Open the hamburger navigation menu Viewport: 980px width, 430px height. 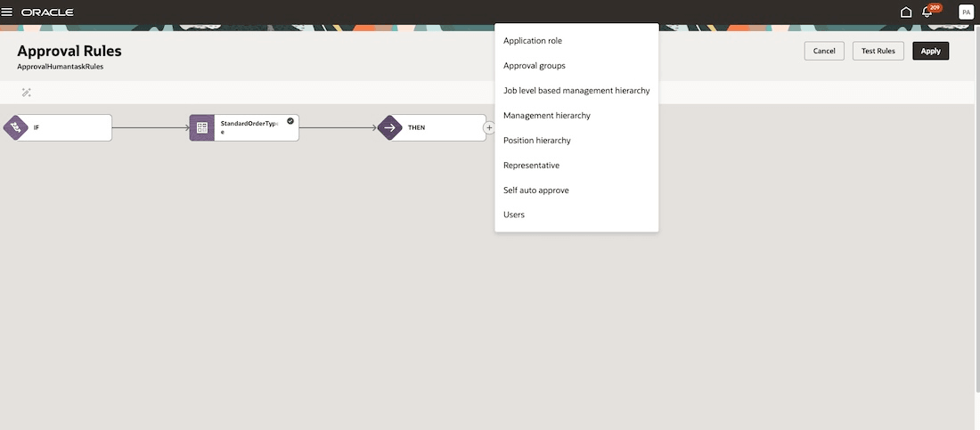coord(7,12)
